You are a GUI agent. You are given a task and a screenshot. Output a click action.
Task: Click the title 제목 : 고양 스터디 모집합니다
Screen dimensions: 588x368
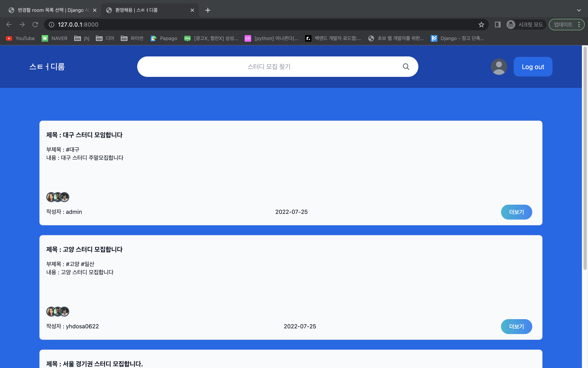84,249
